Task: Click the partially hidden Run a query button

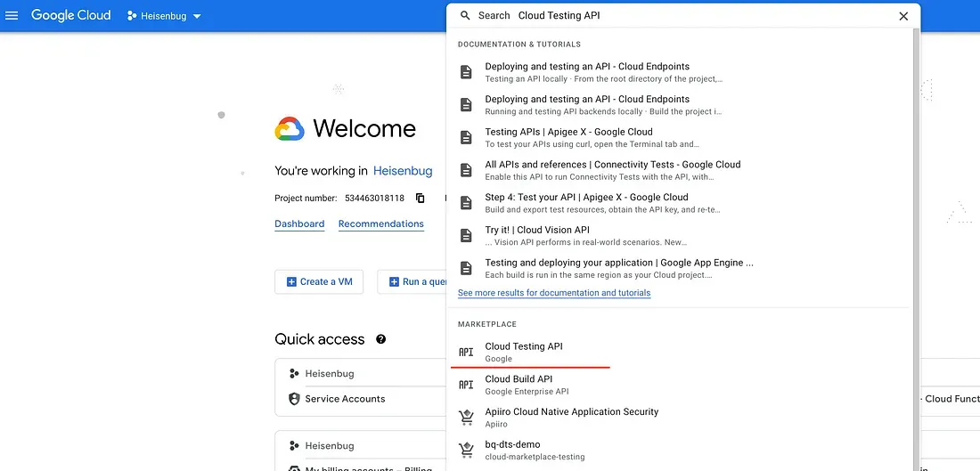Action: (412, 281)
